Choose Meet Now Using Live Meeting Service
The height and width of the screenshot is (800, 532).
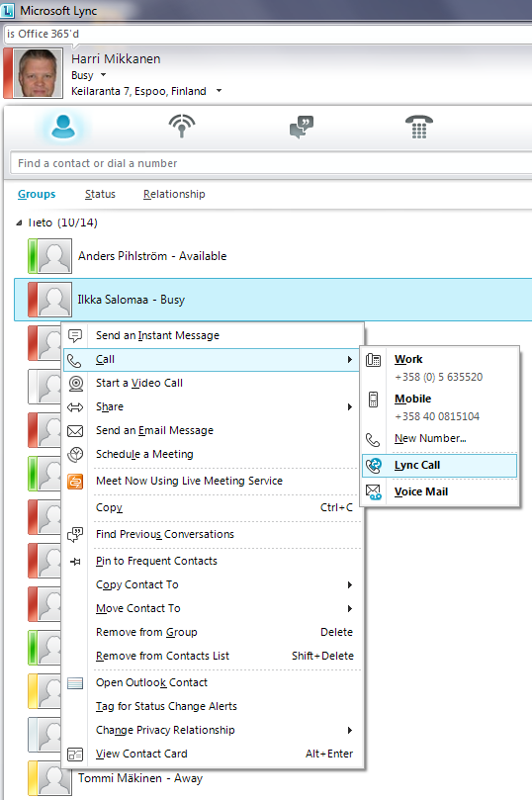[213, 481]
